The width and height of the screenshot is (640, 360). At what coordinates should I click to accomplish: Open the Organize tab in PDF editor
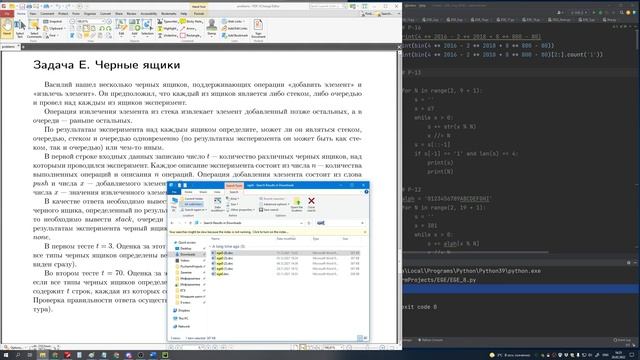coord(89,13)
